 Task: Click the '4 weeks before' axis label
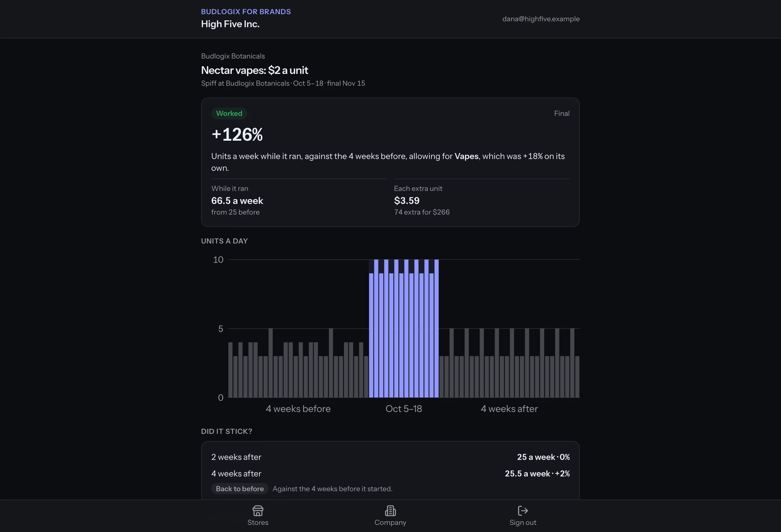pos(298,409)
